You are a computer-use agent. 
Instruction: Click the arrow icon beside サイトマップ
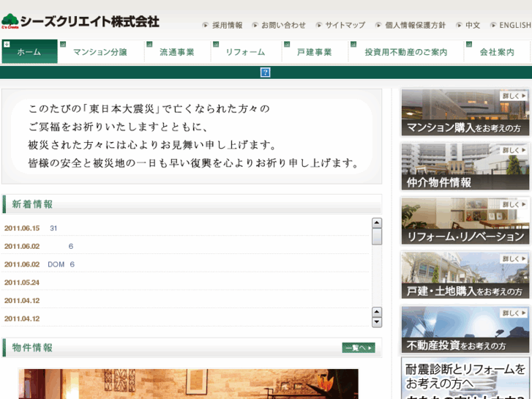click(318, 25)
